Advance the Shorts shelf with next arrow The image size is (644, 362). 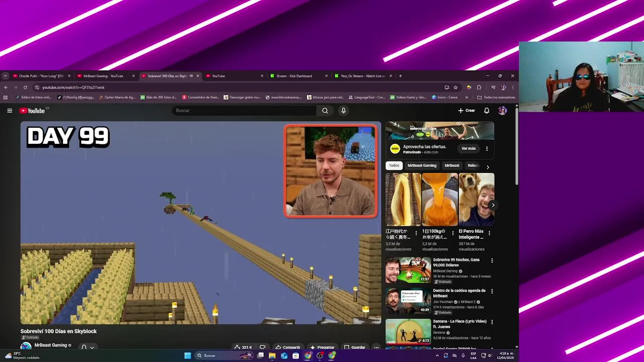click(x=493, y=205)
